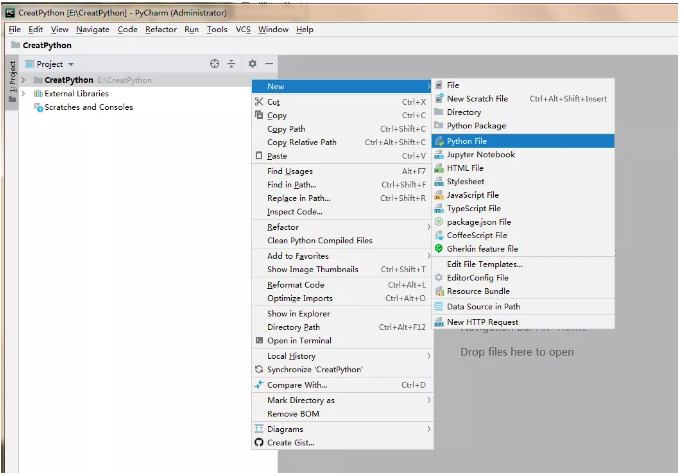684x476 pixels.
Task: Open the Refactor menu in menu bar
Action: 161,29
